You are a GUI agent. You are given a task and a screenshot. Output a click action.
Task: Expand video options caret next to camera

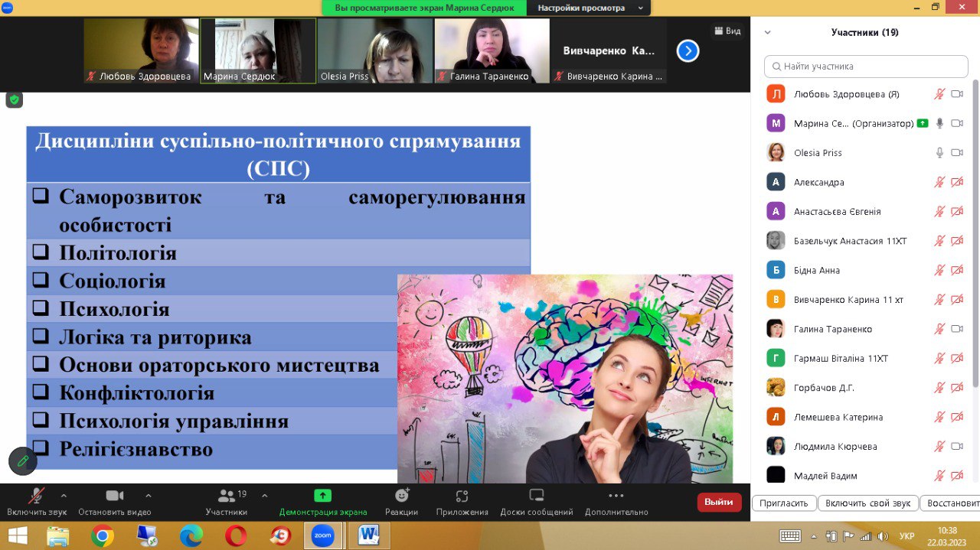(x=149, y=496)
